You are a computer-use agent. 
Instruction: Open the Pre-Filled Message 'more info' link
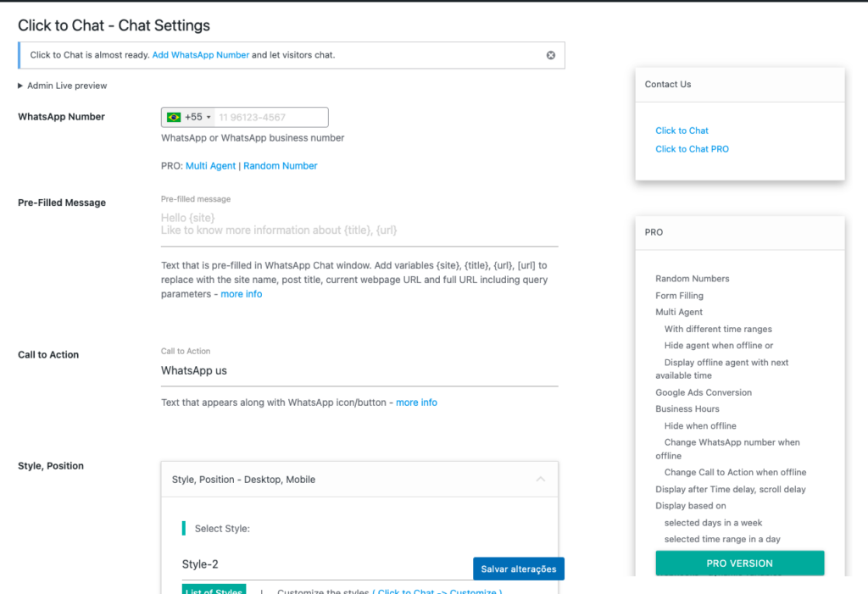[x=242, y=294]
